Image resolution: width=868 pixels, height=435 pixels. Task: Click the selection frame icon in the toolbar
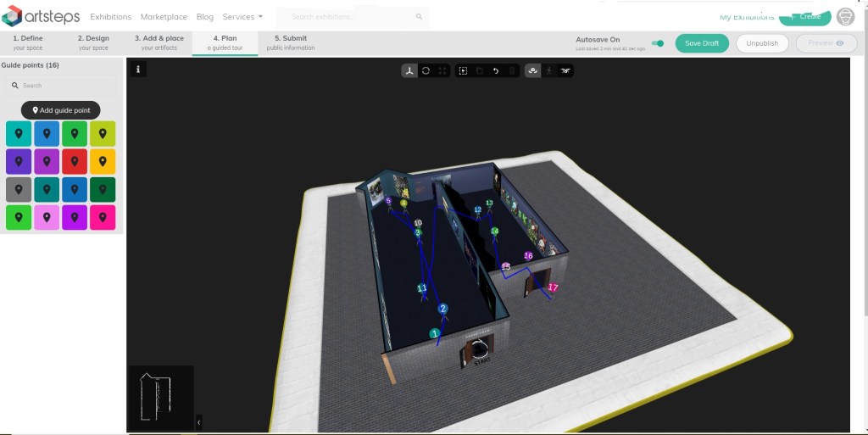(463, 70)
